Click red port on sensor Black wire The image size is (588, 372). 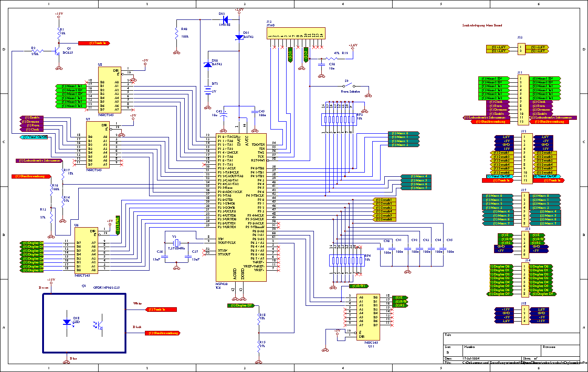[163, 333]
